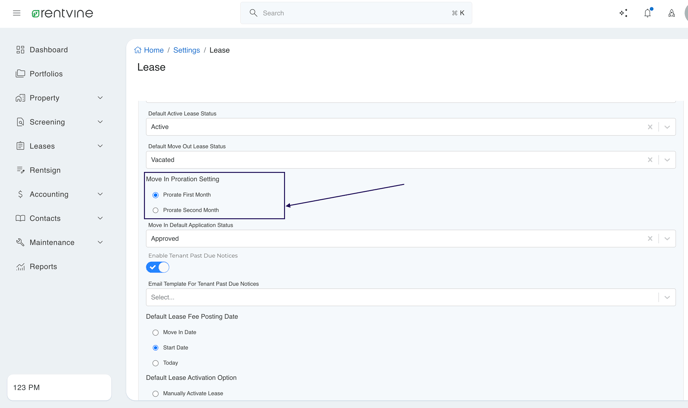Open Reports chart icon in sidebar
The width and height of the screenshot is (688, 408).
(x=20, y=266)
